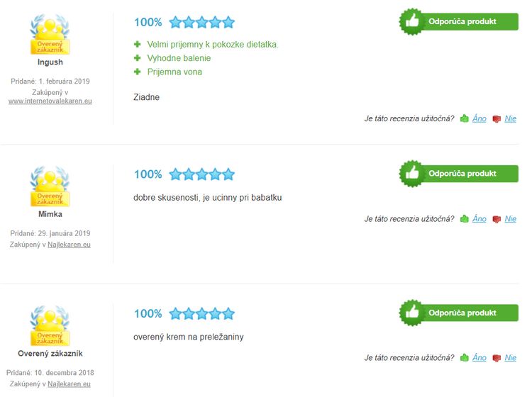532x397 pixels.
Task: Vote Áno on the prележaniny cream review
Action: (x=479, y=358)
